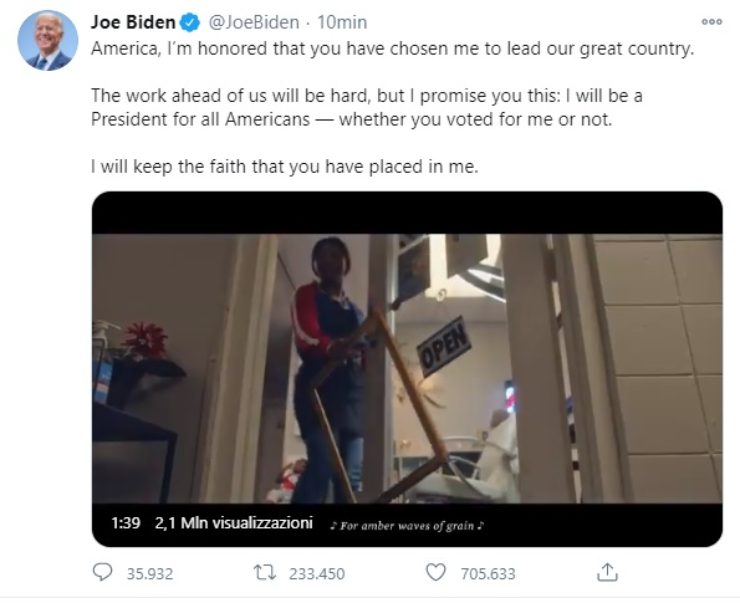
Task: Click the reply speech bubble icon
Action: coord(104,573)
